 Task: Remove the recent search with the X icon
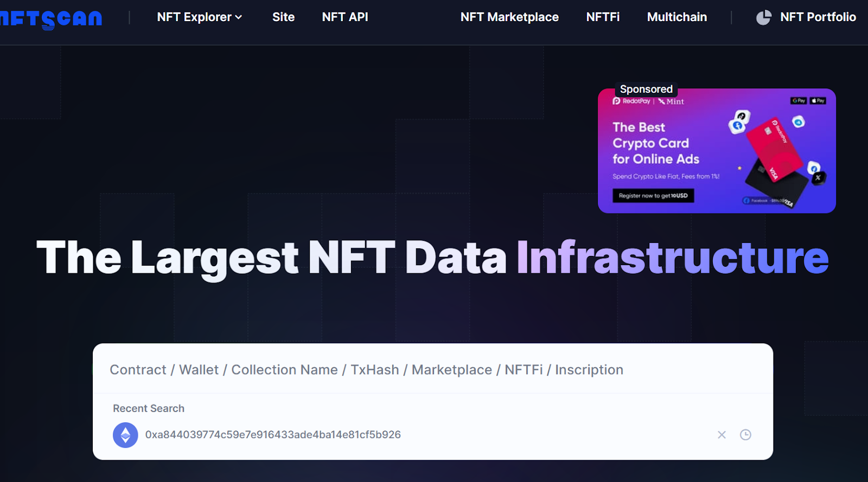tap(722, 435)
